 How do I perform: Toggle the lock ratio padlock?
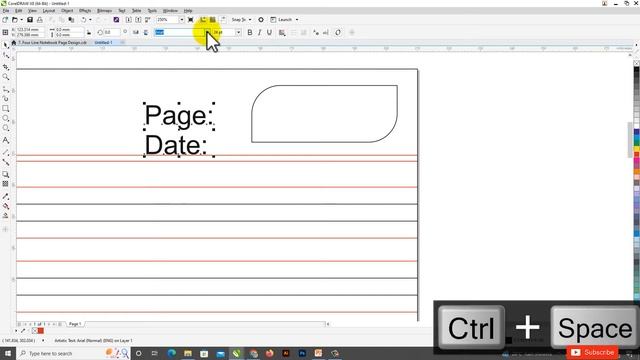coord(89,33)
